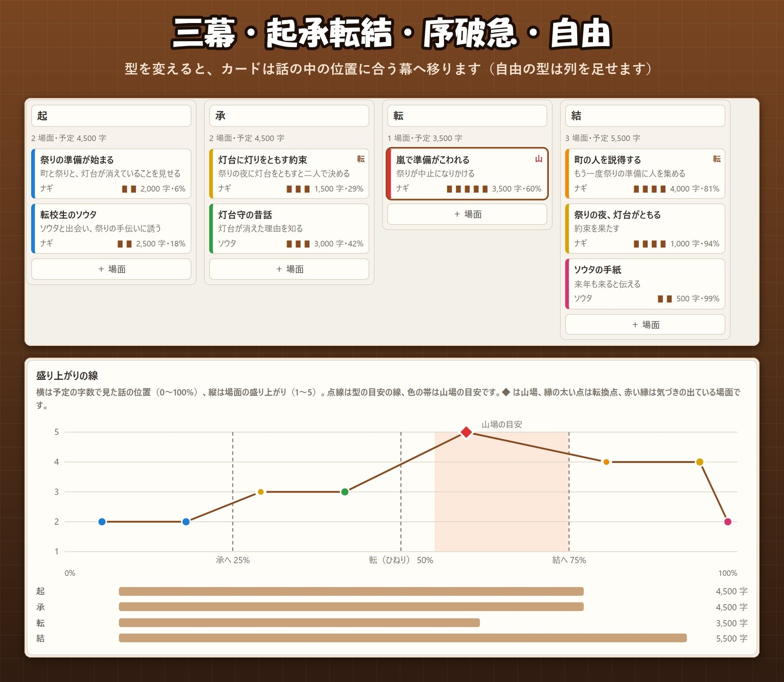Click the pink point at the chart's end
This screenshot has width=784, height=682.
[728, 522]
